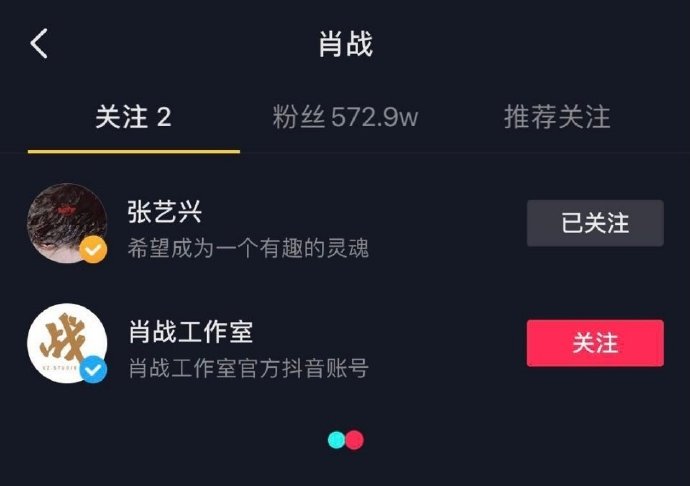Click the orange verified badge on 张艺兴

94,250
